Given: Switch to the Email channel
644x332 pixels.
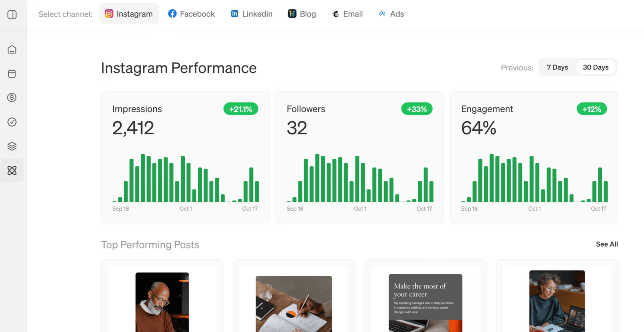Looking at the screenshot, I should pyautogui.click(x=347, y=14).
